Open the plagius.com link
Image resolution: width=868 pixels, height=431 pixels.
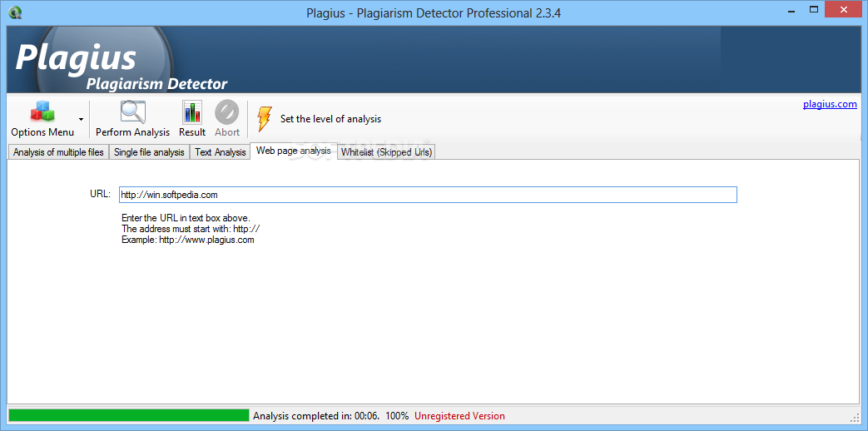830,104
